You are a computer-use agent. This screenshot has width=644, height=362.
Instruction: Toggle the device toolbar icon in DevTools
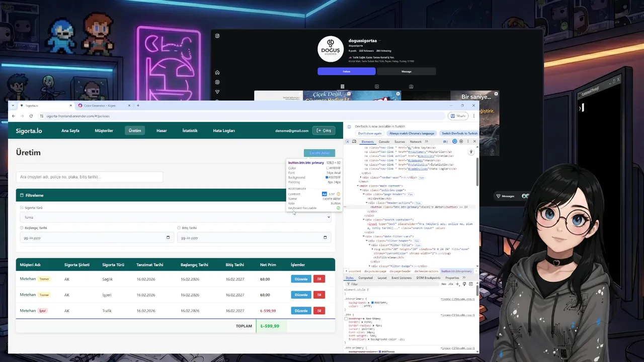[x=354, y=141]
